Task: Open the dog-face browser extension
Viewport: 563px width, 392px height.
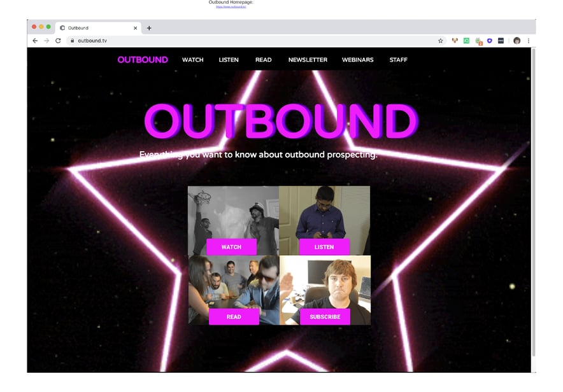Action: click(455, 41)
